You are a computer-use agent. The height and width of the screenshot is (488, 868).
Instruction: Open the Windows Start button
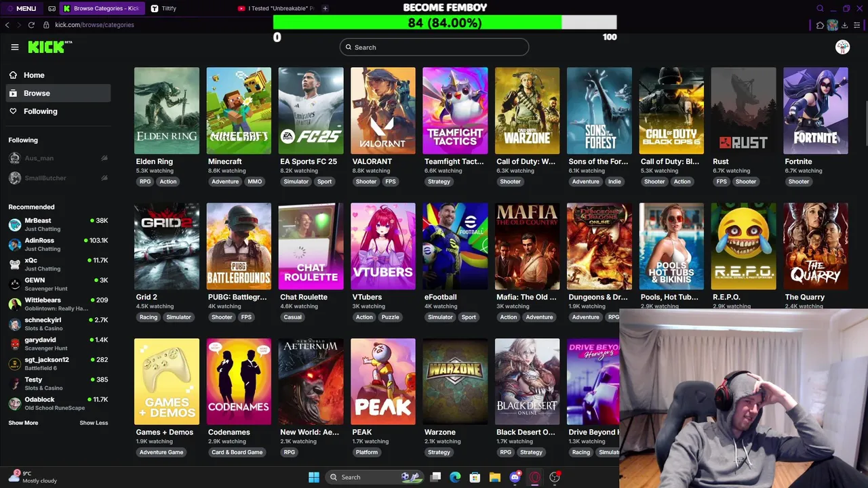pos(314,477)
